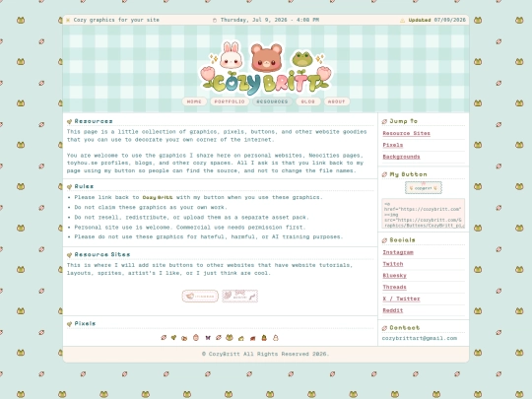Open the Twitch social link
The width and height of the screenshot is (532, 399).
point(392,264)
